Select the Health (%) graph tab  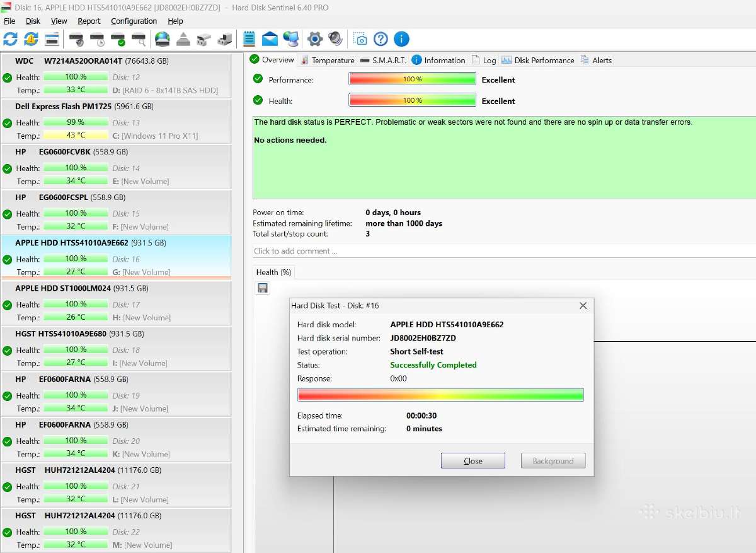(x=273, y=272)
